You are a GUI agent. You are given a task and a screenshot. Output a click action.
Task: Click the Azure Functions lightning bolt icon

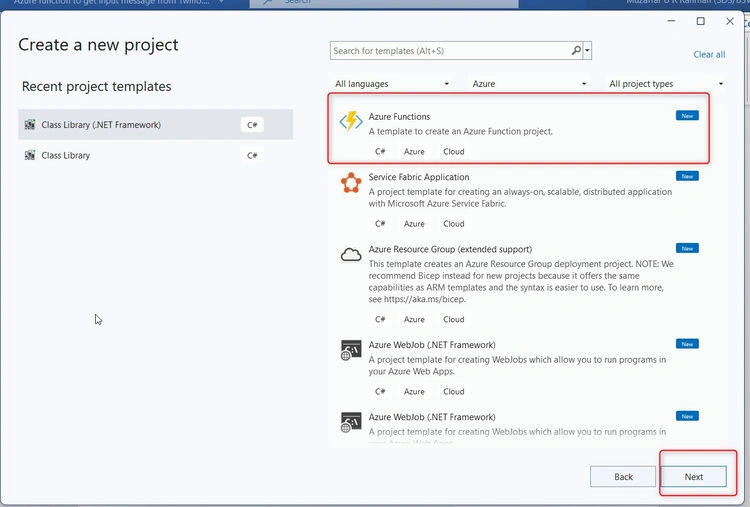351,121
